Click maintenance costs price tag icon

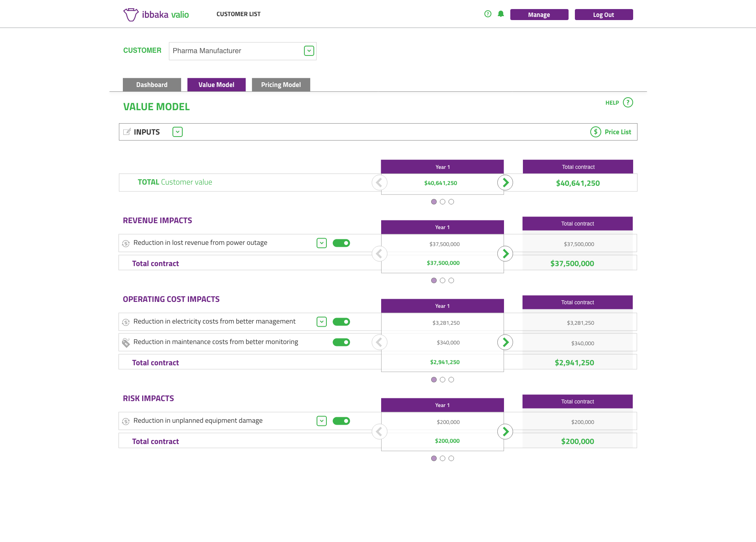pyautogui.click(x=126, y=343)
